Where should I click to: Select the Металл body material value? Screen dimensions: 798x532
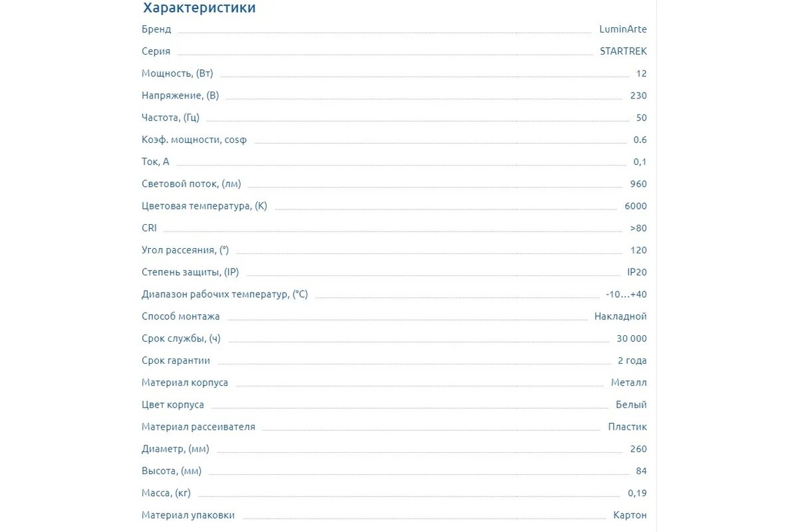[629, 382]
